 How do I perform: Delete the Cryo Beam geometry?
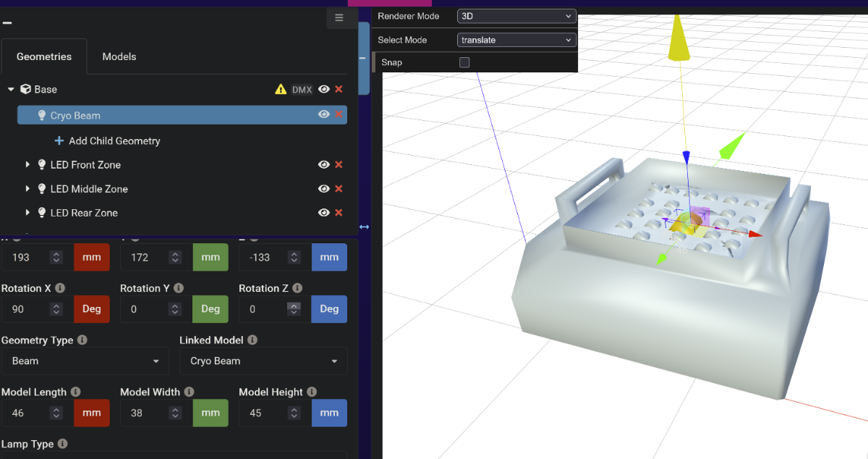339,114
